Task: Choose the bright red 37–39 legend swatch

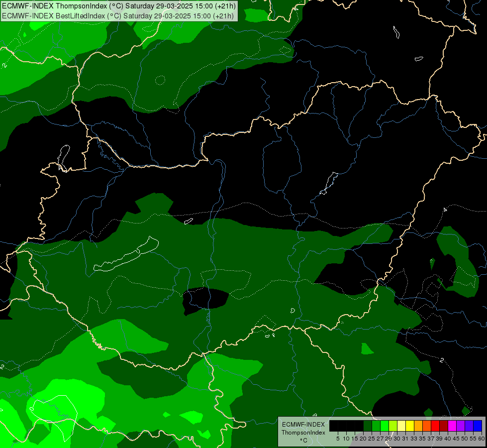Action: (435, 426)
